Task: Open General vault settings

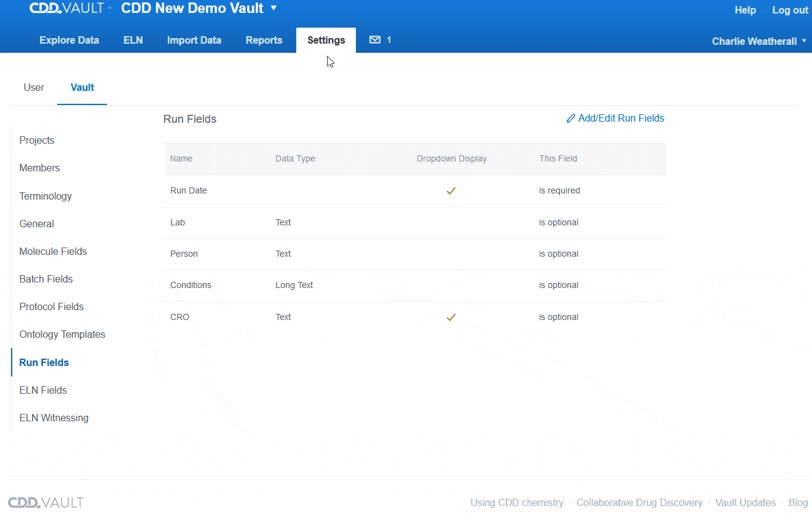Action: [37, 224]
